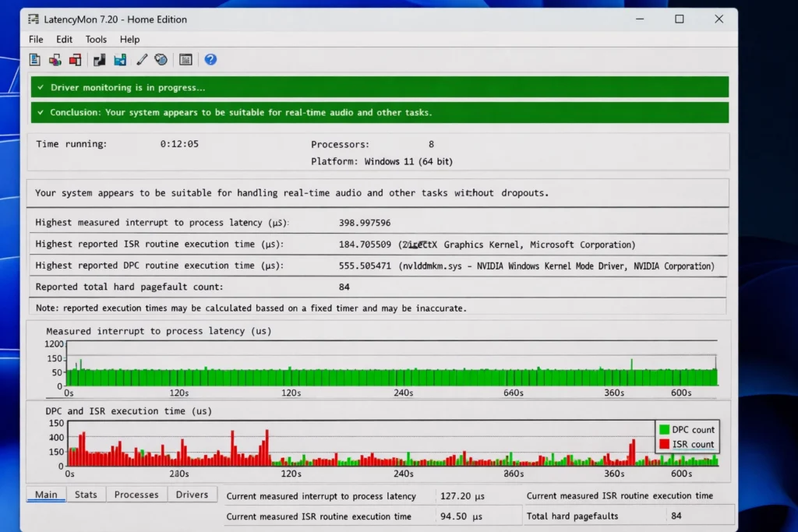Click the Highest reported ISR routine execution time label
Viewport: 798px width, 532px height.
tap(160, 244)
